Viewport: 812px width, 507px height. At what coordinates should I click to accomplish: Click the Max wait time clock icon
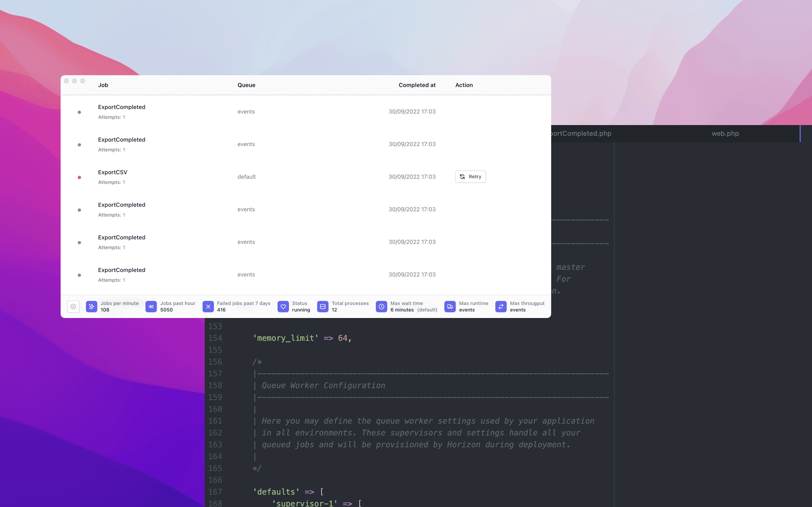381,306
